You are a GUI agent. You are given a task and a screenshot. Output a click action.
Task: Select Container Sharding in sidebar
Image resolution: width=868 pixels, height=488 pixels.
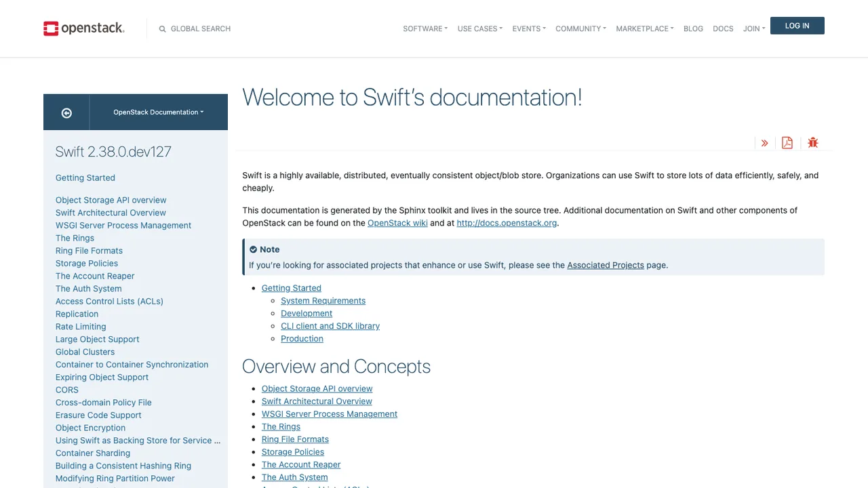pyautogui.click(x=93, y=453)
